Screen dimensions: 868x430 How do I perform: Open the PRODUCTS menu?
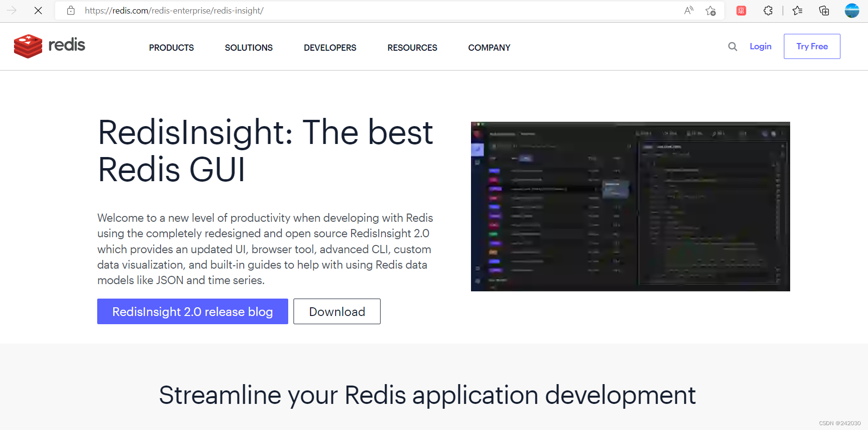(171, 47)
